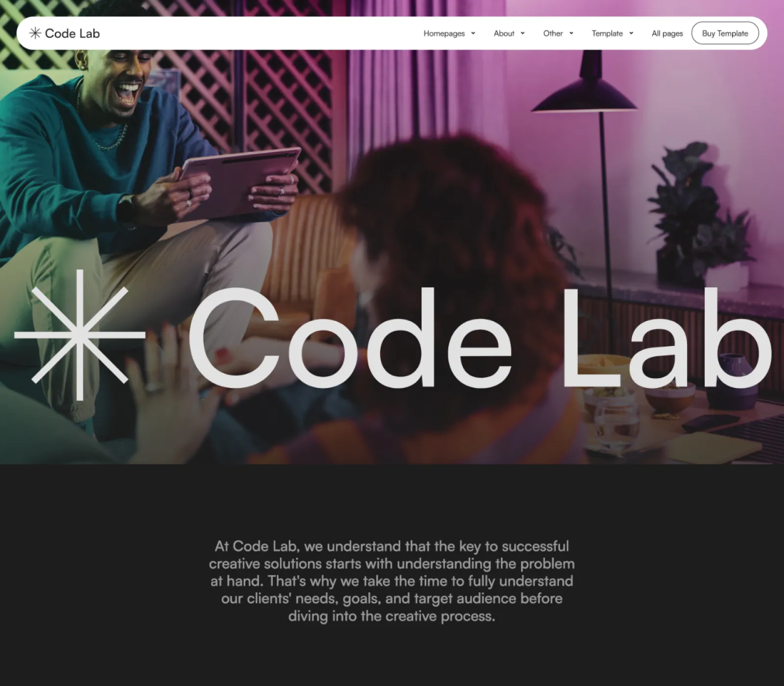
Task: Go to the All pages link
Action: coord(667,33)
